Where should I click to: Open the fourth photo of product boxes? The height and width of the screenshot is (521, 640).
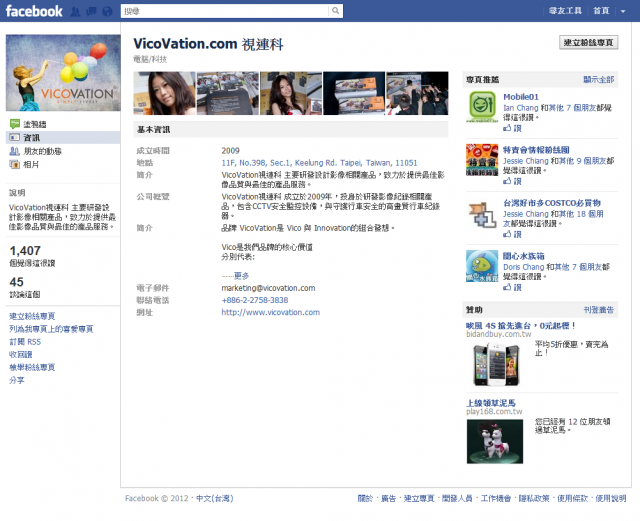354,93
